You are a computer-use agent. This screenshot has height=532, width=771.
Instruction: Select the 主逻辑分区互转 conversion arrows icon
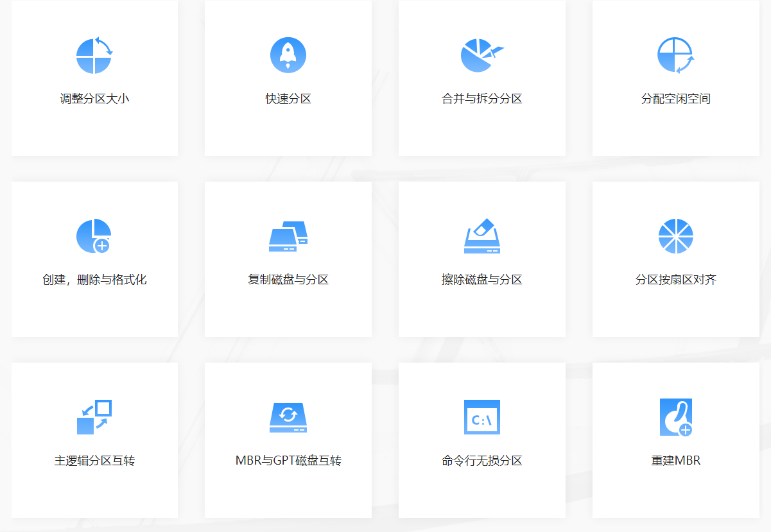94,416
